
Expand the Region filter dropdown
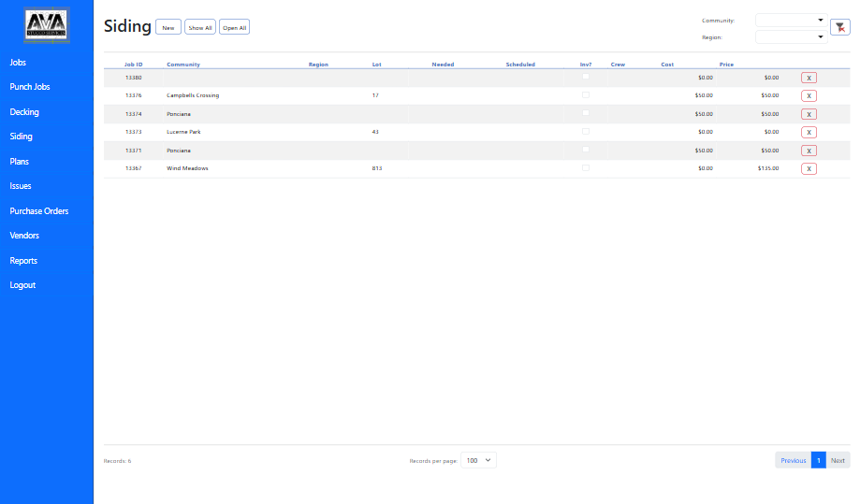coord(791,37)
